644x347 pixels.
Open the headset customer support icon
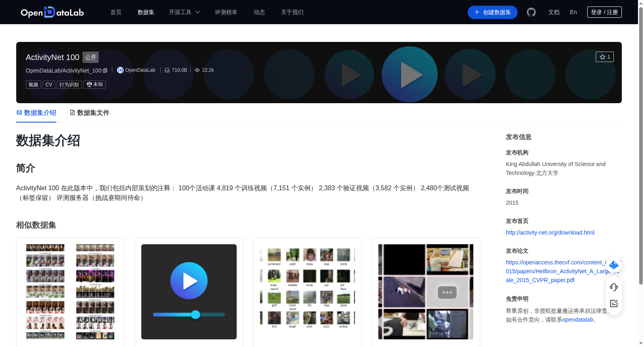(614, 287)
